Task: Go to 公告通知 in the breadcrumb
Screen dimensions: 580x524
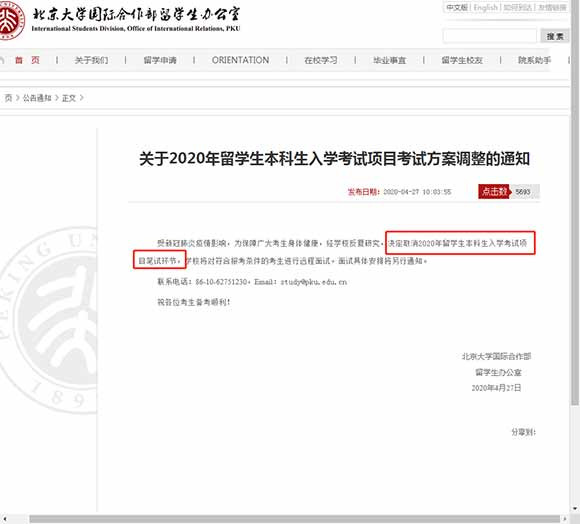Action: pos(37,98)
